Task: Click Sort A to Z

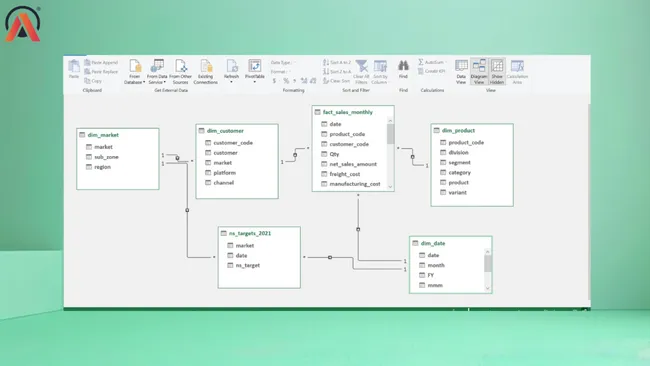Action: (337, 62)
